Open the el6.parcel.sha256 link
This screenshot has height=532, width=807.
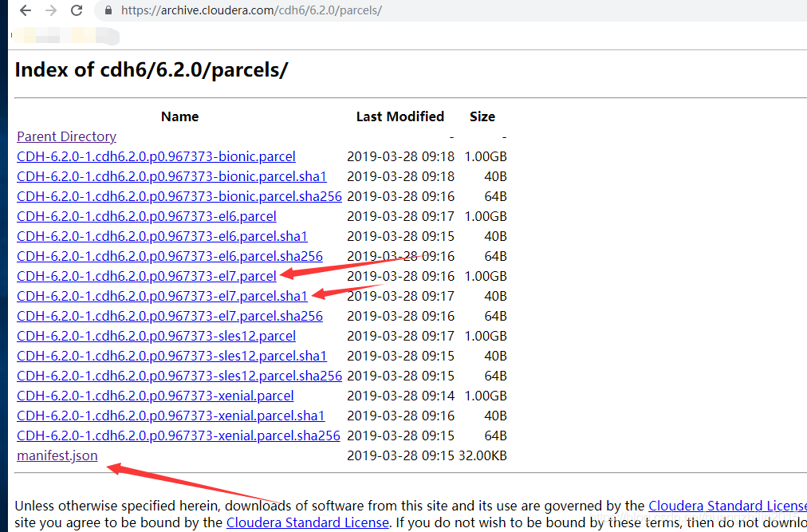pos(169,257)
